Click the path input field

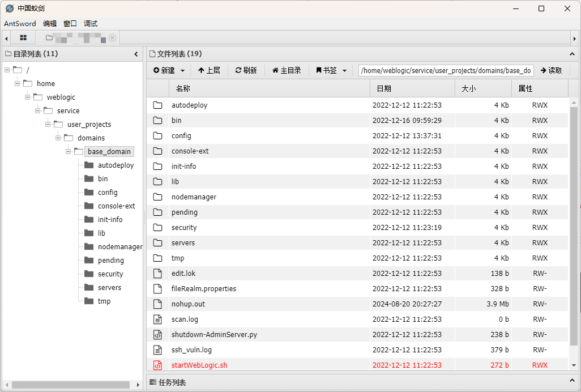tap(446, 70)
